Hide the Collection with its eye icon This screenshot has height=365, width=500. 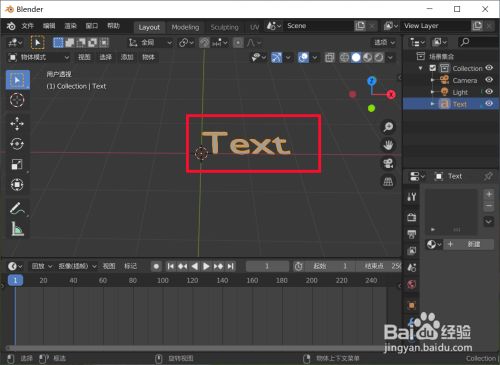pos(489,68)
